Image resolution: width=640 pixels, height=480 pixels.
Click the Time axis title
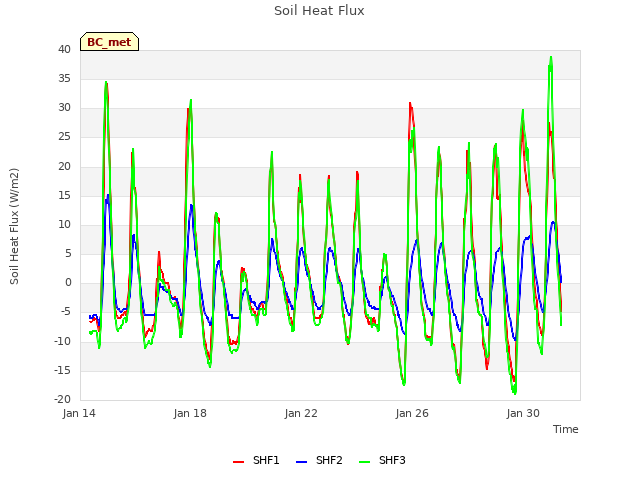(566, 429)
